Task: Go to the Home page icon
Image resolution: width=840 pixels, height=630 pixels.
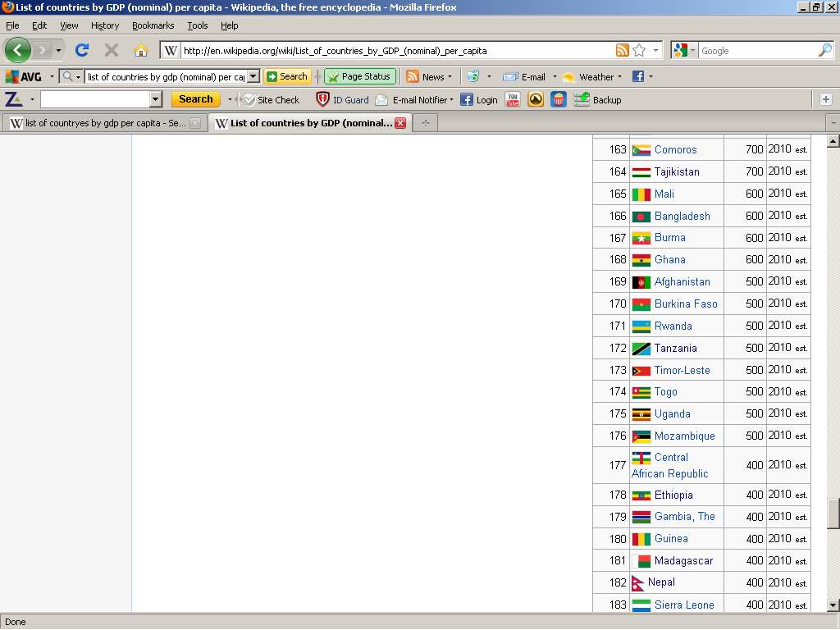Action: 140,50
